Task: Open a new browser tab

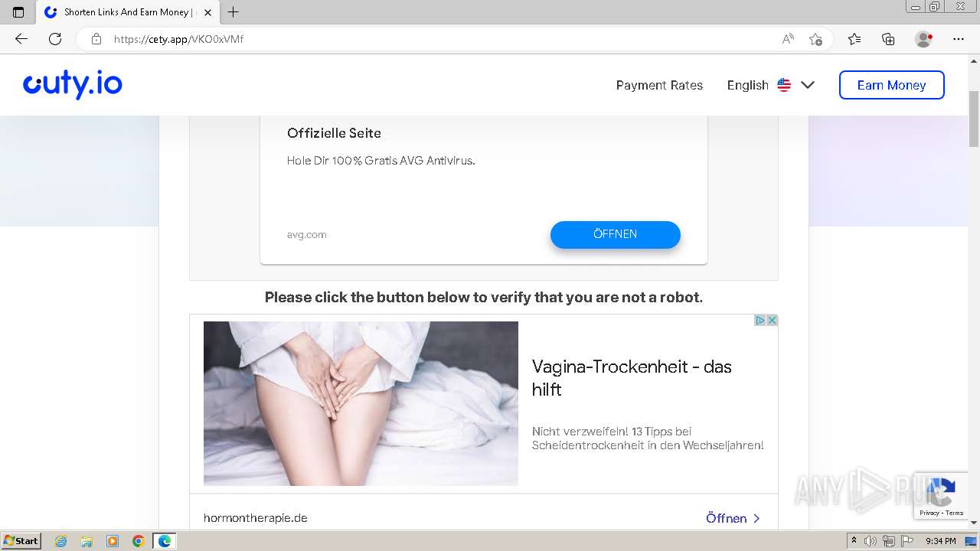Action: pos(234,12)
